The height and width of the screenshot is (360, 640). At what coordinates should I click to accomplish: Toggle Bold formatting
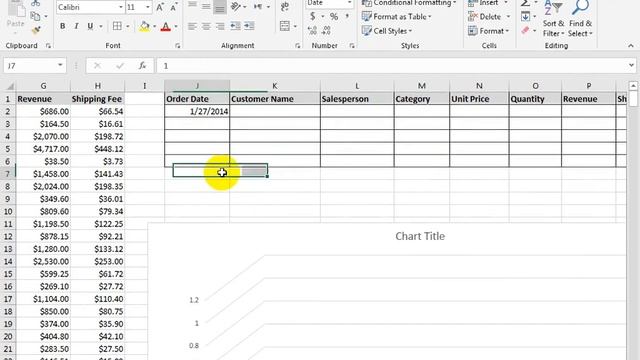pos(62,27)
